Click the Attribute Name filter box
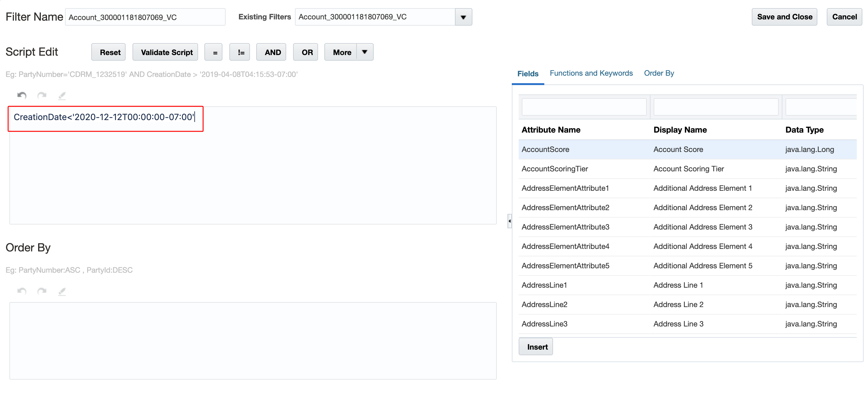The width and height of the screenshot is (868, 394). coord(584,107)
